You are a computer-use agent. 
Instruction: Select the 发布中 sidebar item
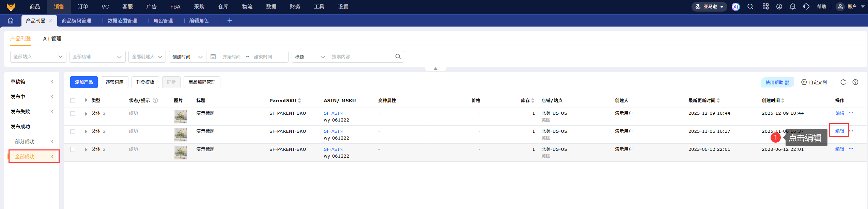pyautogui.click(x=32, y=97)
